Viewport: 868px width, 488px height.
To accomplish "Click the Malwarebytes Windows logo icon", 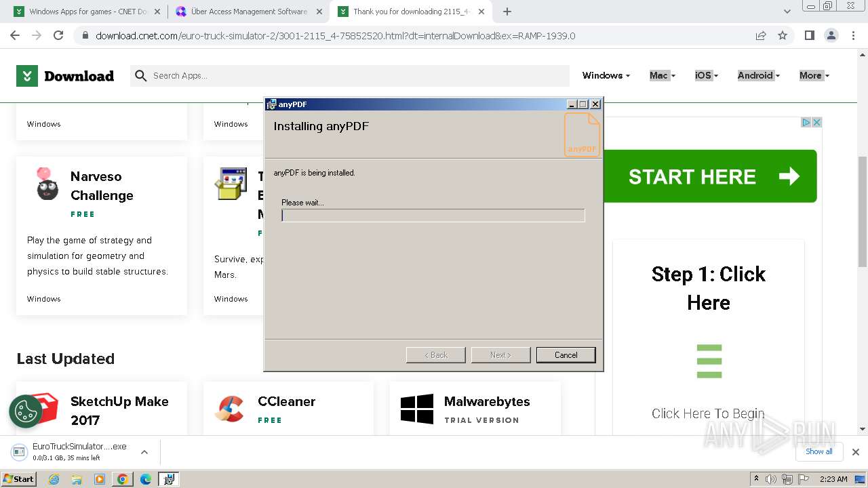I will [x=417, y=410].
